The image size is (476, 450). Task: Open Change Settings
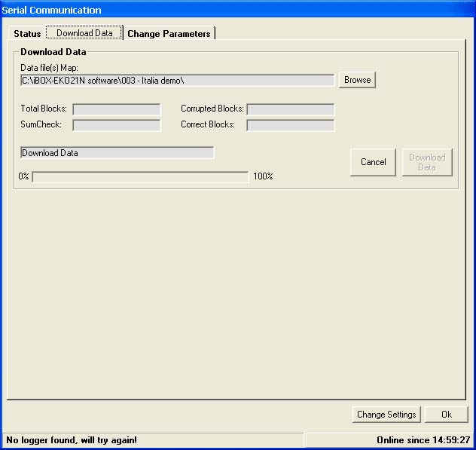(386, 415)
